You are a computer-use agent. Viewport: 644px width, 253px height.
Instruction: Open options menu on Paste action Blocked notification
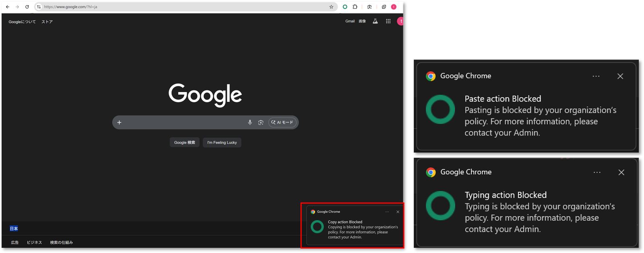[x=596, y=76]
